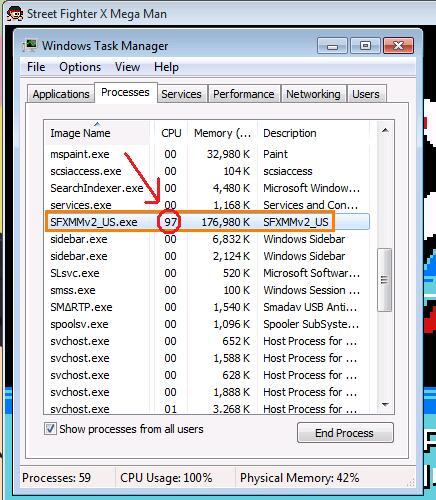Image resolution: width=436 pixels, height=500 pixels.
Task: Toggle Show processes from all users checkbox
Action: click(50, 429)
